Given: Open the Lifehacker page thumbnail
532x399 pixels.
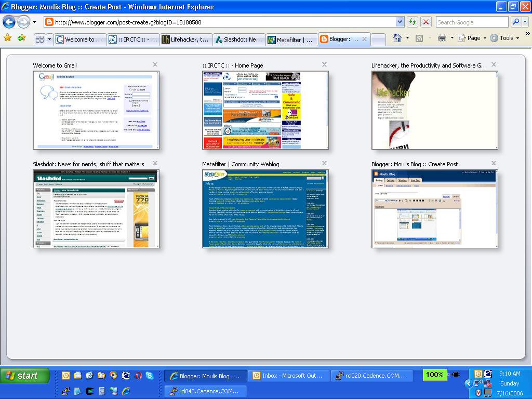Looking at the screenshot, I should pos(435,110).
